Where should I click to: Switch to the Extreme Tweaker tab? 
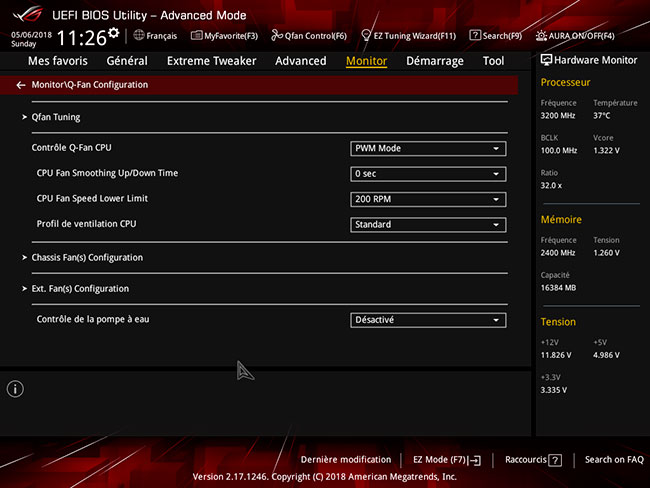[x=211, y=61]
